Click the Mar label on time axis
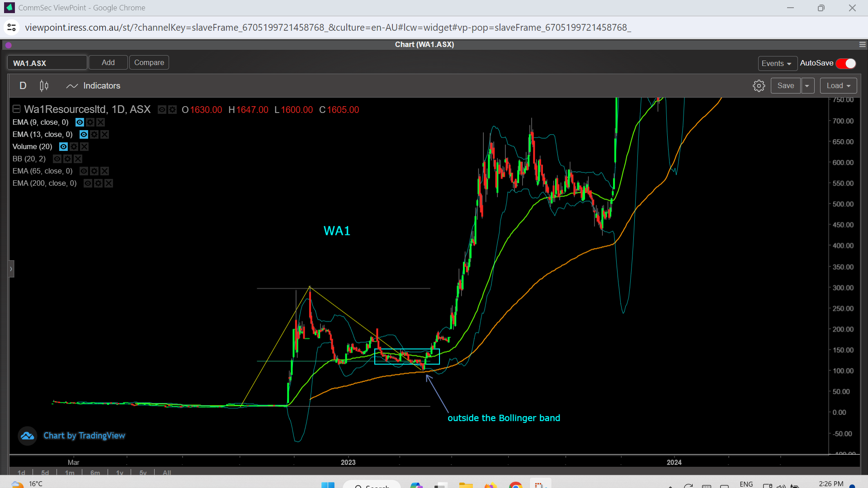Screen dimensions: 868x488 (x=73, y=462)
